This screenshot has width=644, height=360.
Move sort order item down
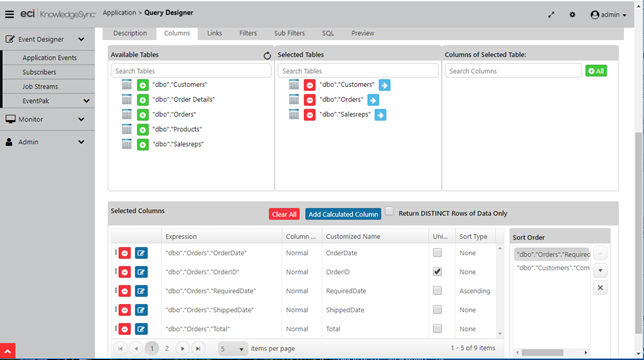point(600,271)
